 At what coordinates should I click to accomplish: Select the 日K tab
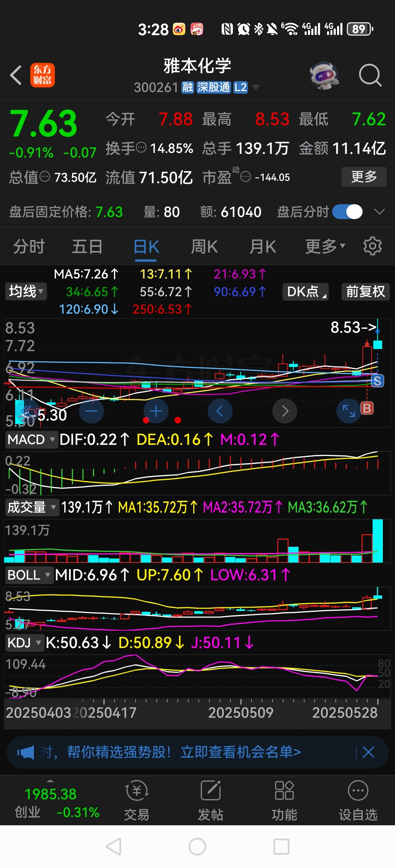[146, 246]
